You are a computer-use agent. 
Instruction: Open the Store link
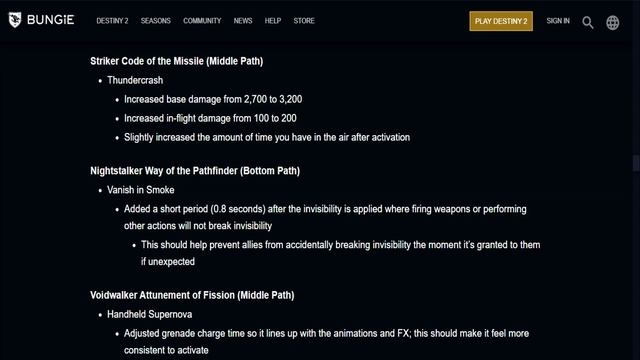[x=304, y=21]
